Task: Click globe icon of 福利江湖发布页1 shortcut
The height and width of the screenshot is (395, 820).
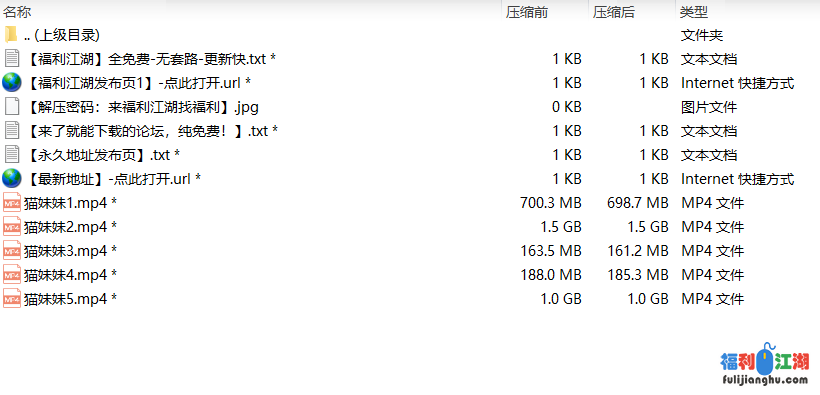Action: pos(11,83)
